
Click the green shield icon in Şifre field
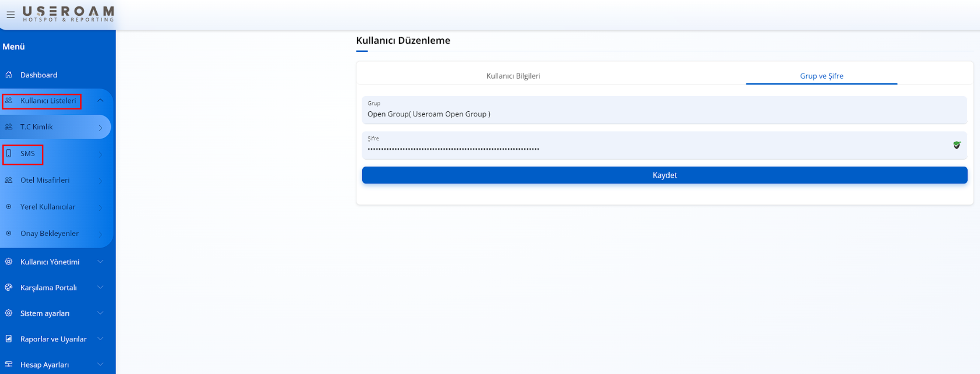957,145
